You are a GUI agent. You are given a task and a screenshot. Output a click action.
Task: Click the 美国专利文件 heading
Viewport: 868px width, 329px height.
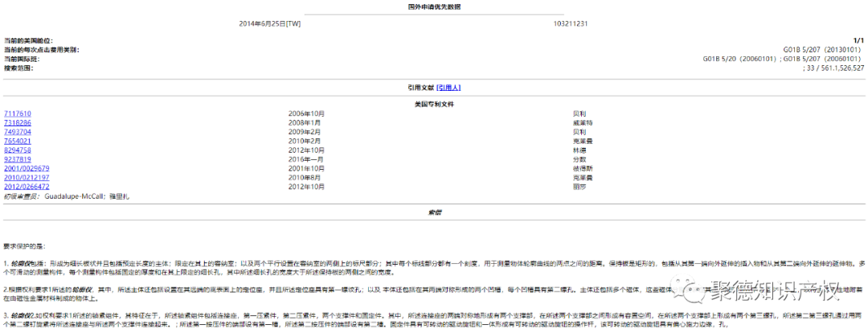tap(435, 104)
